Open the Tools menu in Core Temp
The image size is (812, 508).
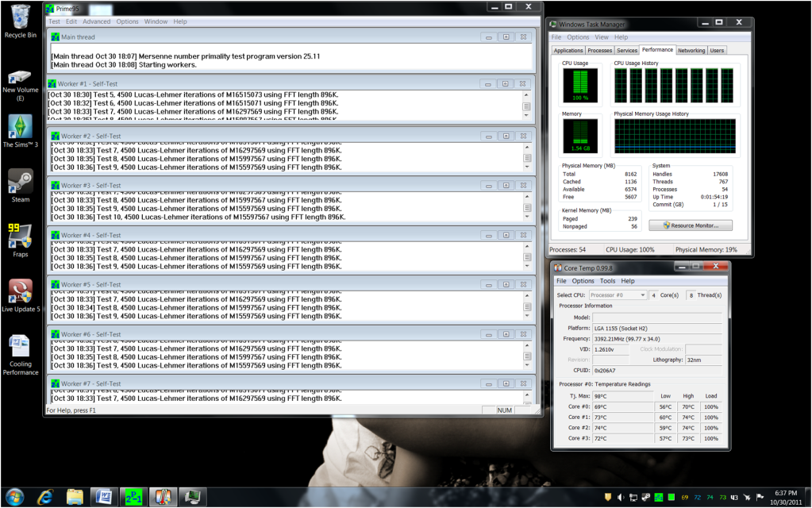point(607,281)
